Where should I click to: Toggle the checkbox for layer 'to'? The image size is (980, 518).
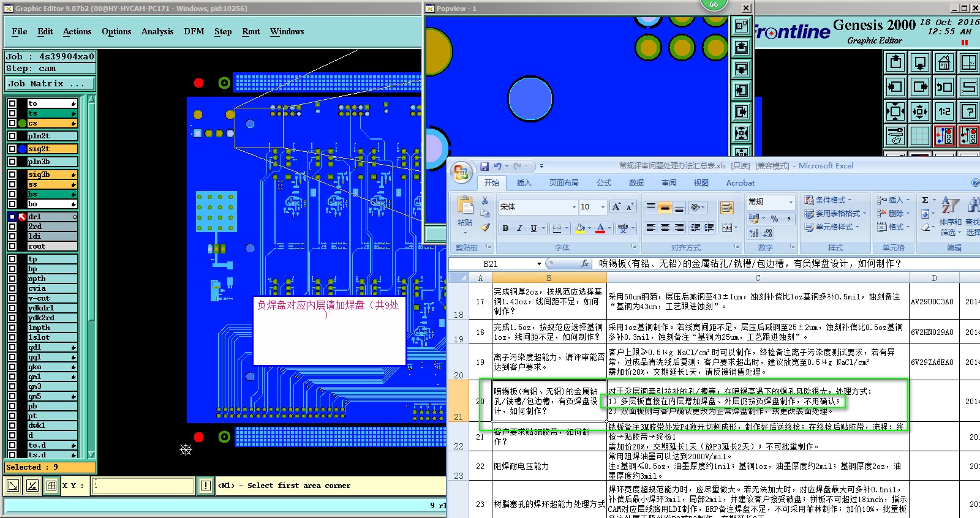[12, 103]
